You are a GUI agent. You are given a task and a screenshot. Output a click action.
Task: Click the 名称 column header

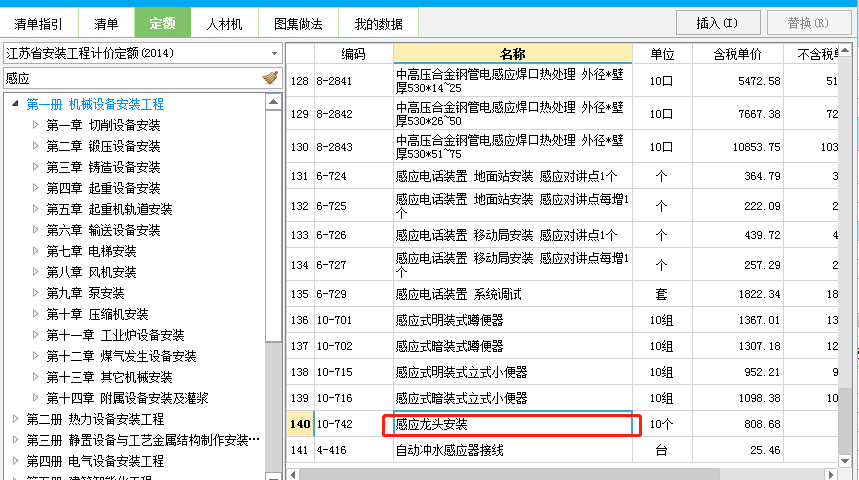tap(513, 54)
